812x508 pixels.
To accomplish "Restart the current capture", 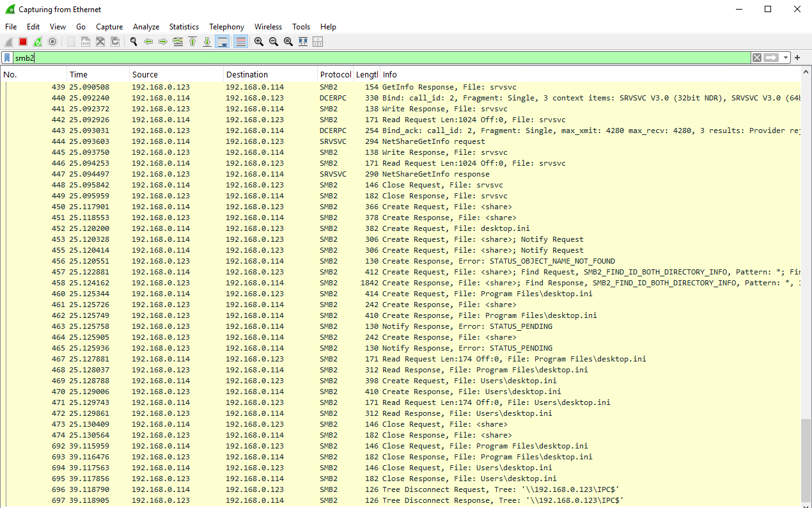I will point(38,42).
